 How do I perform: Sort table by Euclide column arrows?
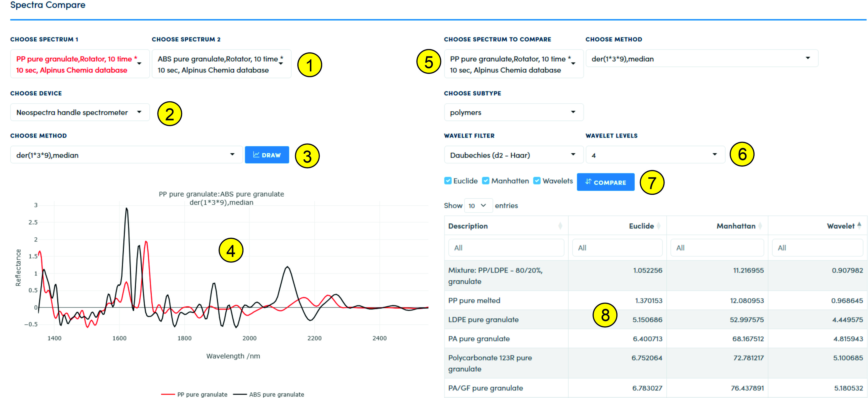point(658,226)
